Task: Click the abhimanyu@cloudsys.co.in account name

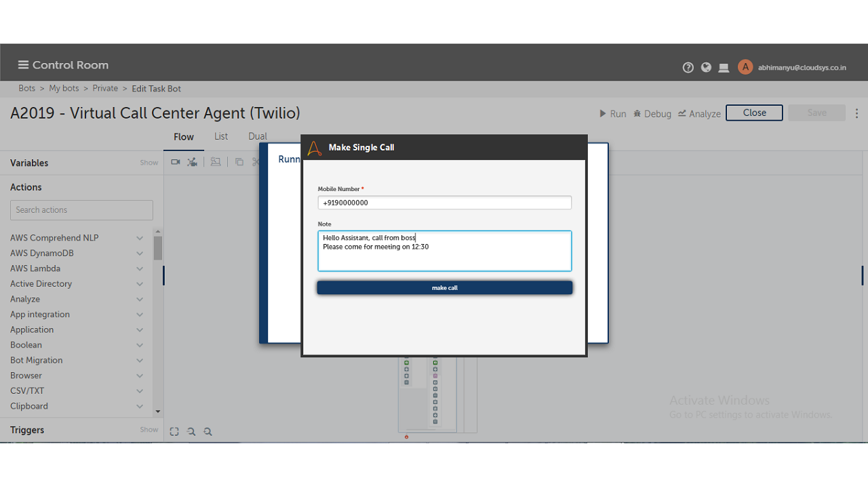Action: pos(802,68)
